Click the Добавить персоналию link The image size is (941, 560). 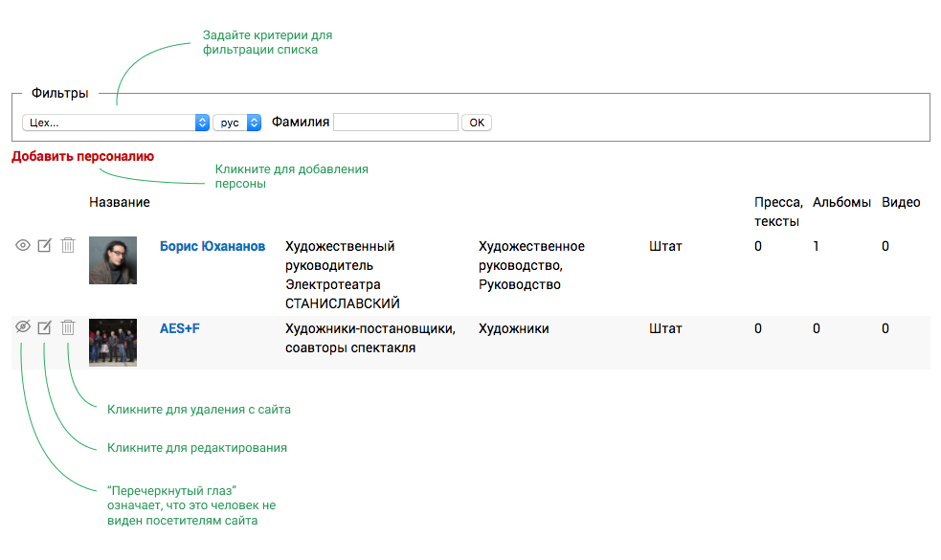point(82,156)
